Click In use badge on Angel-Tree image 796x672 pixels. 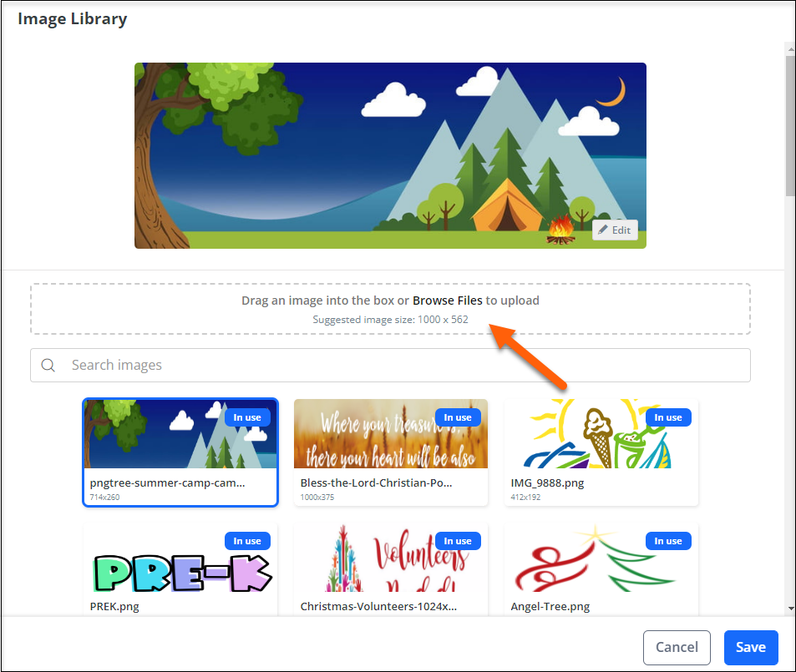668,541
